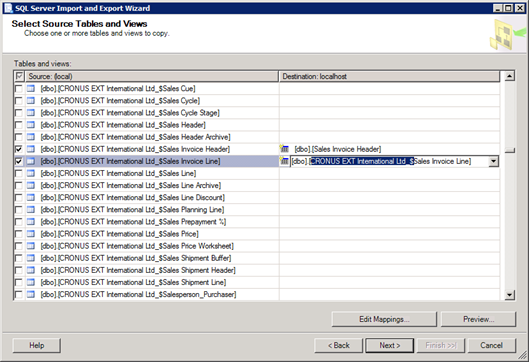
Task: Check the Sales Header table checkbox
Action: [x=19, y=125]
